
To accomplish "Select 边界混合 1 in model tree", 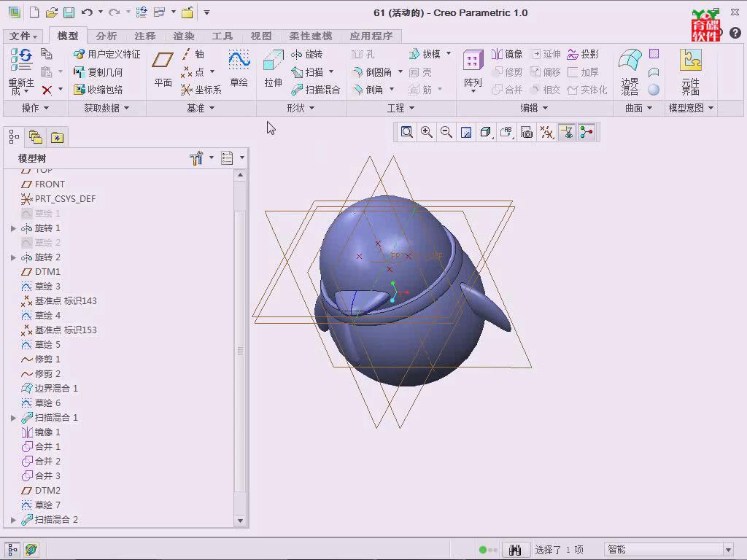I will (49, 389).
